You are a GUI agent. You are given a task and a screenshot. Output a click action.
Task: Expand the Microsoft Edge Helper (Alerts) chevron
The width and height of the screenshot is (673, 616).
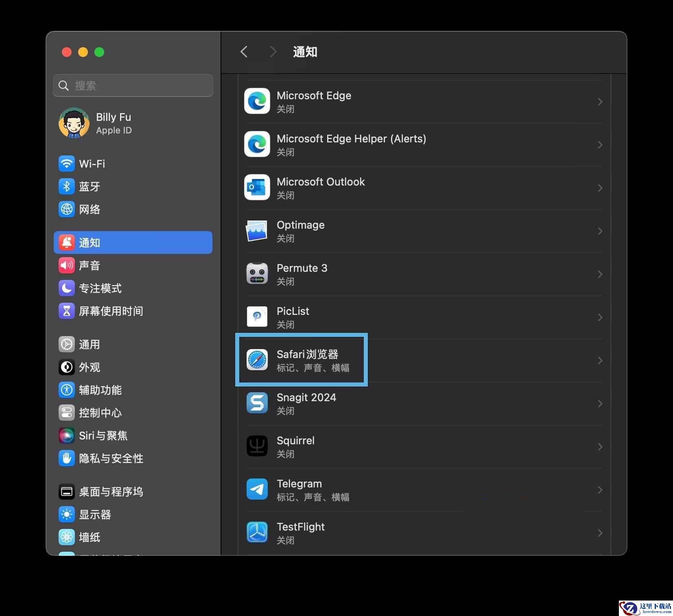[x=600, y=145]
